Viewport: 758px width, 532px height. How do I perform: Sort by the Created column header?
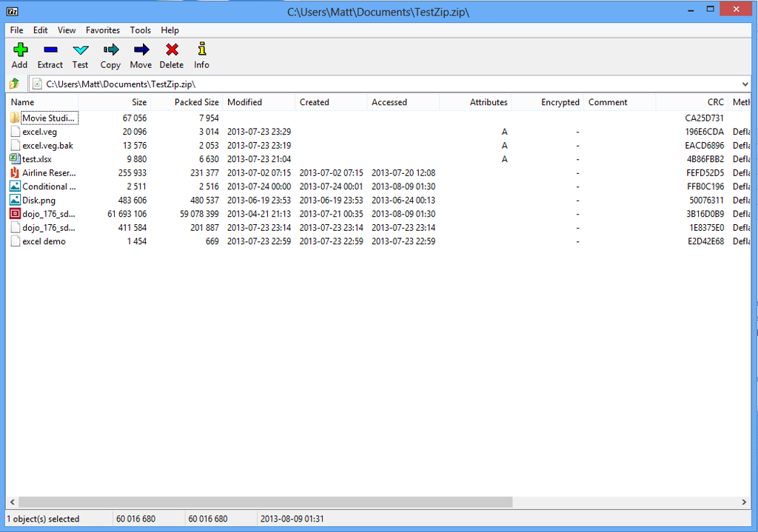click(331, 102)
